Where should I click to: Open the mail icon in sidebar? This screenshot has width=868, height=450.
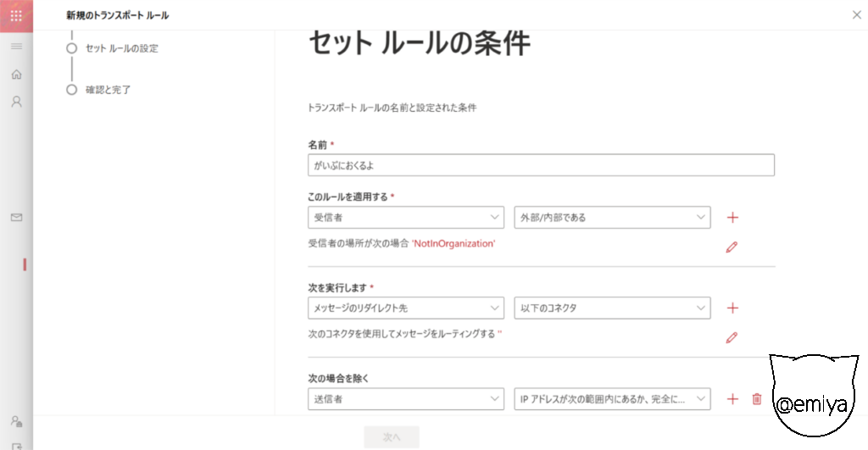[16, 218]
